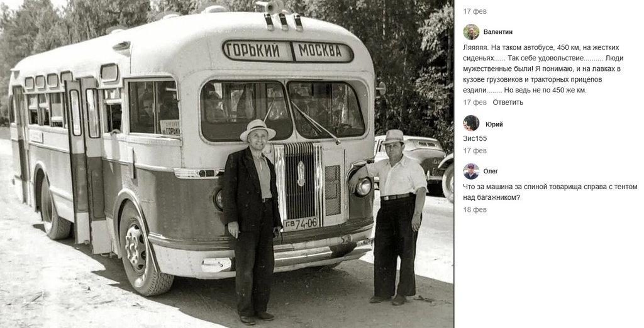Click the username Олег
This screenshot has height=328, width=644.
491,171
